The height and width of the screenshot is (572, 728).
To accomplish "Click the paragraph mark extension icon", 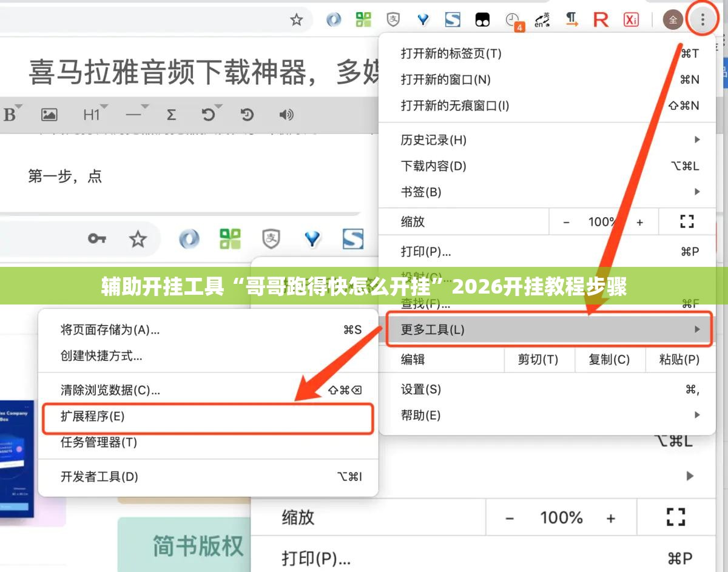I will pos(571,19).
